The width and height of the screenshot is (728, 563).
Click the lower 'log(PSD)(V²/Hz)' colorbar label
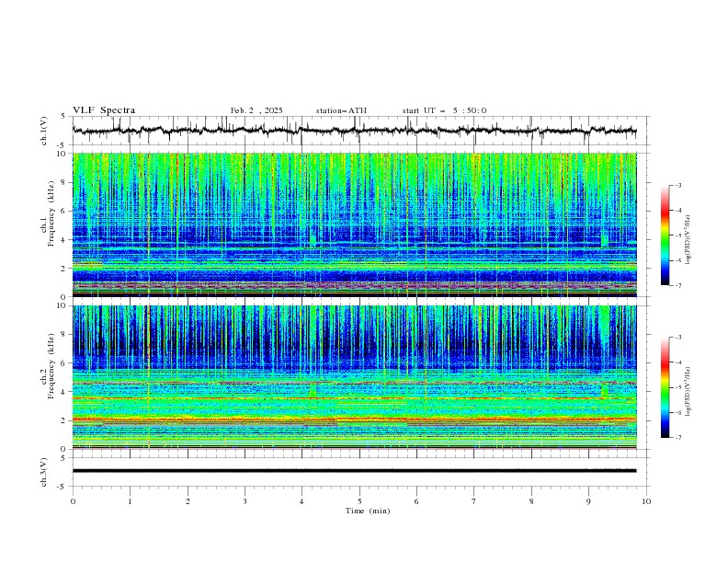pos(688,392)
